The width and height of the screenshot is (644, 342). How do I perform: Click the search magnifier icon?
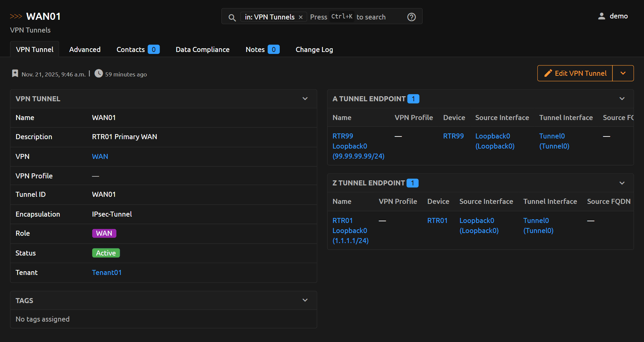point(232,17)
